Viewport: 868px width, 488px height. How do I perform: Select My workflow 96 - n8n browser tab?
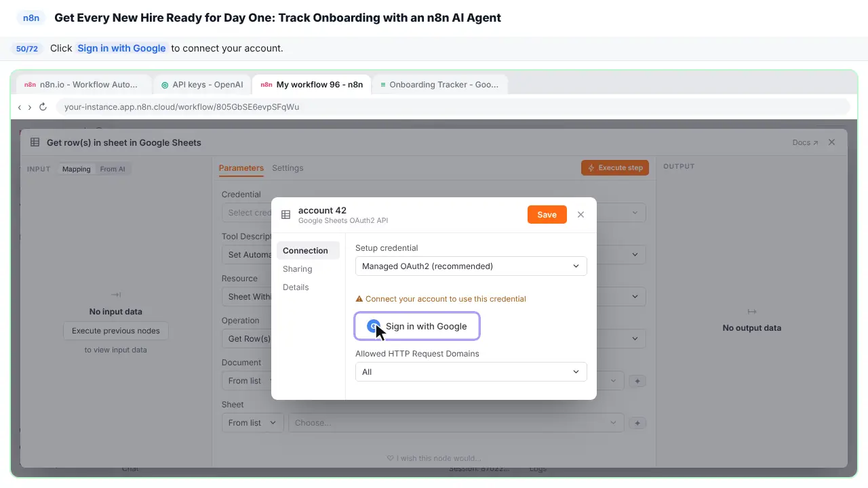click(x=311, y=85)
